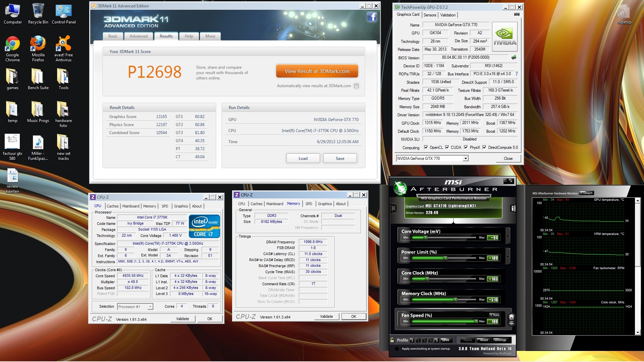Click the Afterburner Kombustor 'K' button
The height and width of the screenshot is (362, 644).
click(394, 208)
